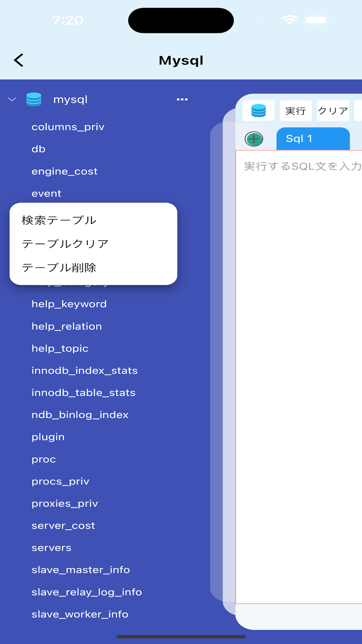
Task: Open the proxies_priv table
Action: point(65,503)
